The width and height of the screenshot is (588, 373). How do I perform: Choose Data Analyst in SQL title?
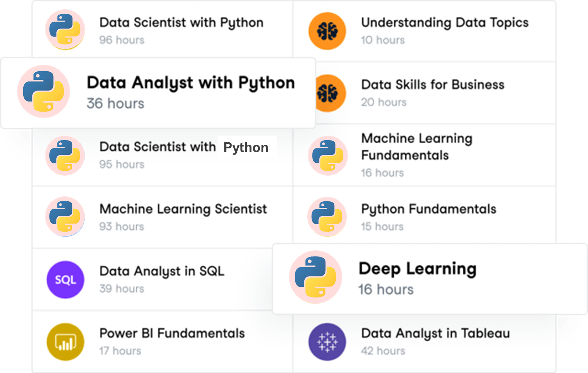point(162,271)
